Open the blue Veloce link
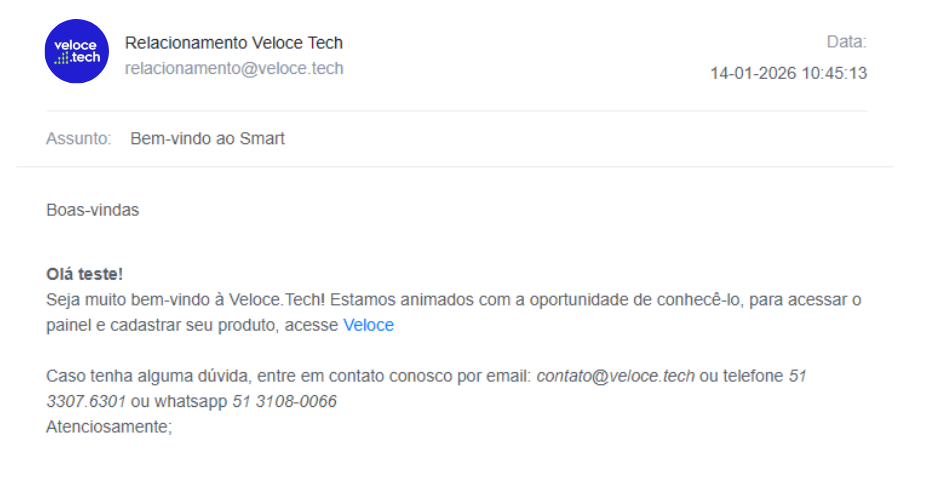The width and height of the screenshot is (927, 490). 368,325
